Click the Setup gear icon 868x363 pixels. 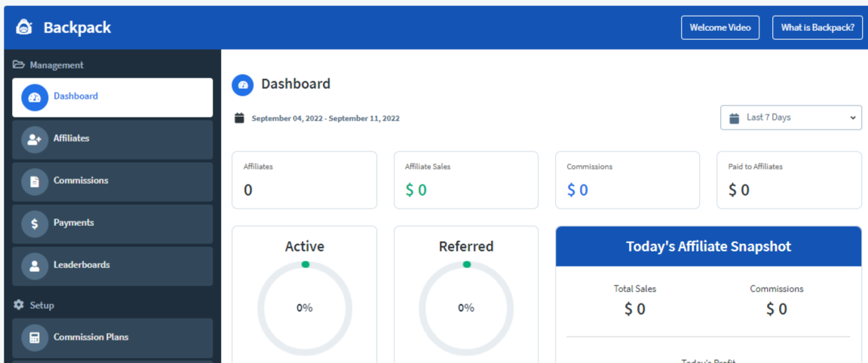pyautogui.click(x=19, y=304)
